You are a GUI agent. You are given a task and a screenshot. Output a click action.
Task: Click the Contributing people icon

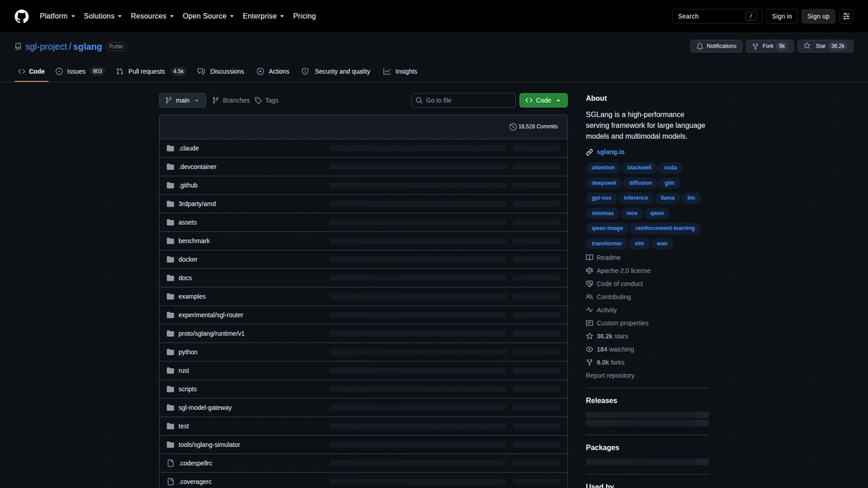[x=590, y=297]
